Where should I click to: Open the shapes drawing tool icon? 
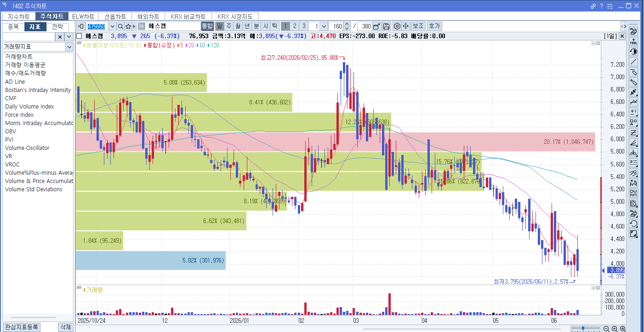pyautogui.click(x=633, y=122)
